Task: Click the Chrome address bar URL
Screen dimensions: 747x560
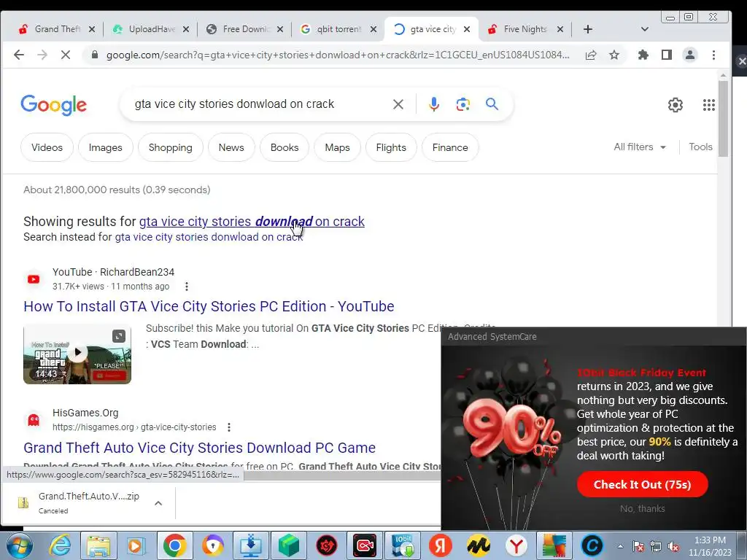Action: point(337,55)
